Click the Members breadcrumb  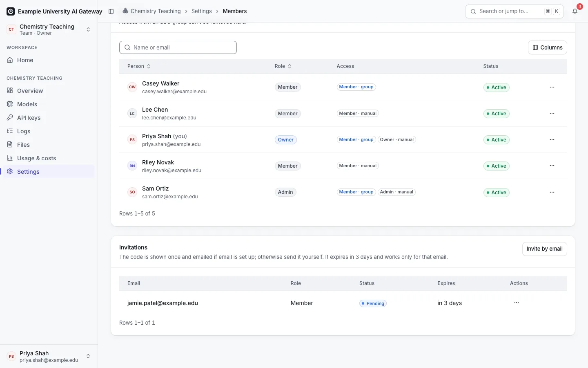click(x=235, y=11)
